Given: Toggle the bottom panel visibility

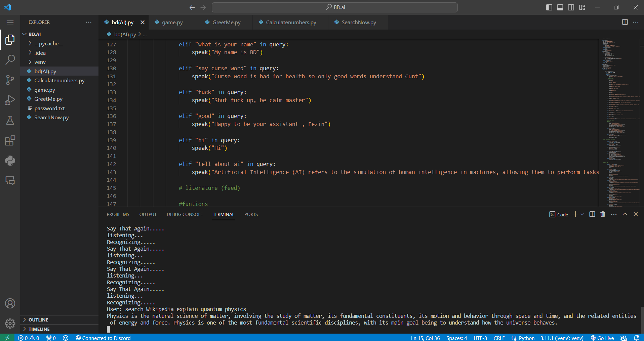Looking at the screenshot, I should (x=560, y=7).
